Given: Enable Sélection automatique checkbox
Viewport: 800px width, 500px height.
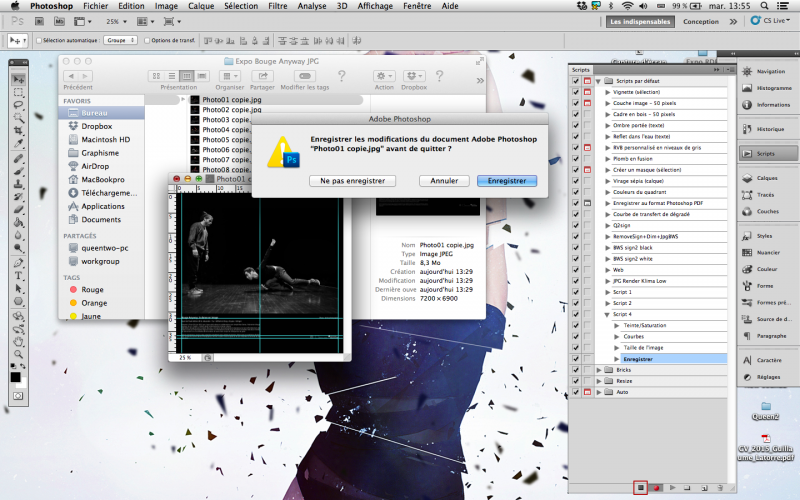Looking at the screenshot, I should 39,40.
